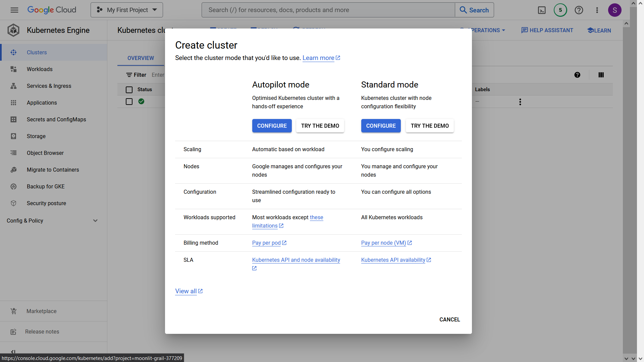The image size is (644, 362).
Task: Open the column display options icon
Action: point(601,75)
